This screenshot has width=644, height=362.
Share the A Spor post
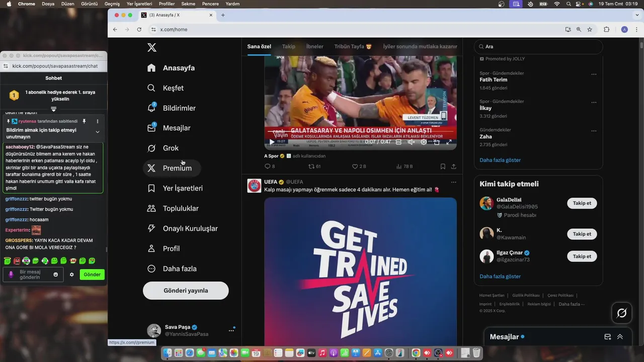coord(453,166)
